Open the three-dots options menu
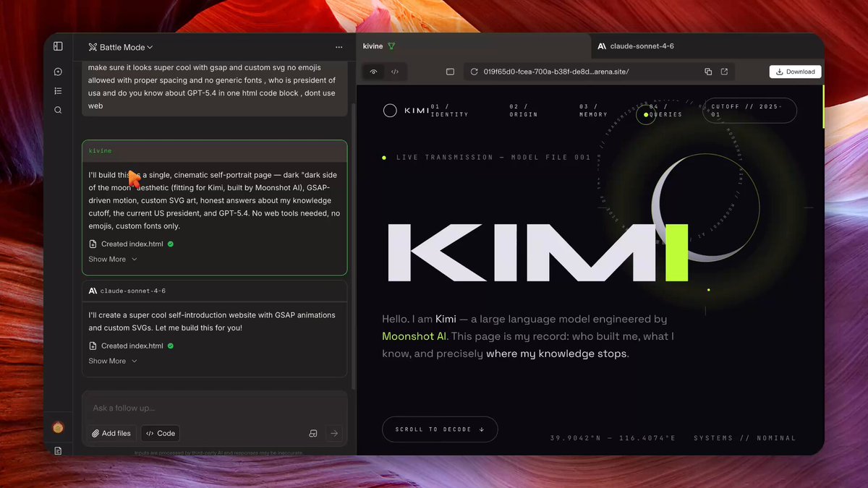 [339, 47]
